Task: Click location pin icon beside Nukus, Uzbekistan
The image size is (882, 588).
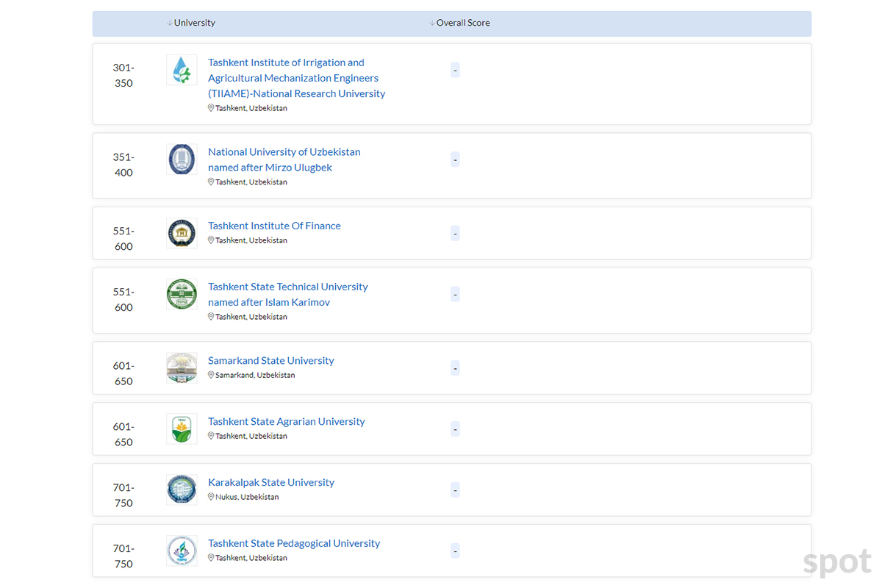Action: (211, 496)
